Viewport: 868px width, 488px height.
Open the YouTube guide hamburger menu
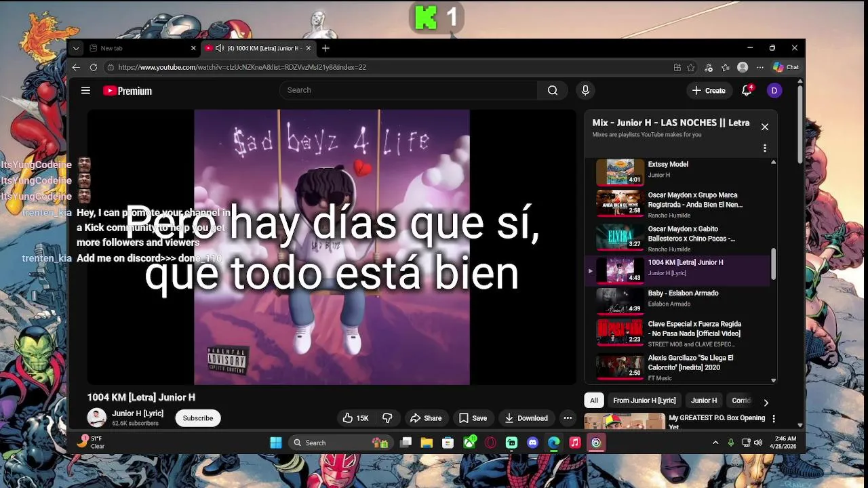click(x=85, y=90)
